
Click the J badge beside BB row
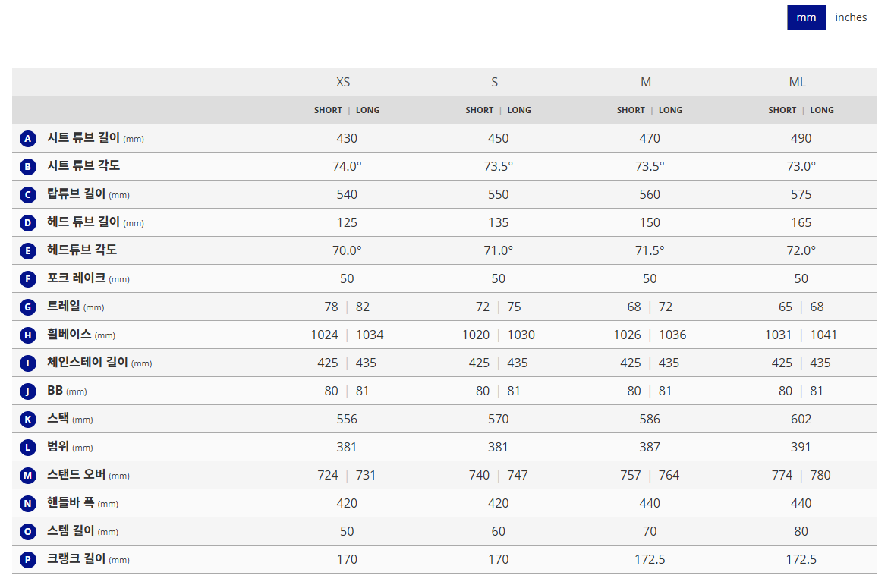pyautogui.click(x=28, y=391)
